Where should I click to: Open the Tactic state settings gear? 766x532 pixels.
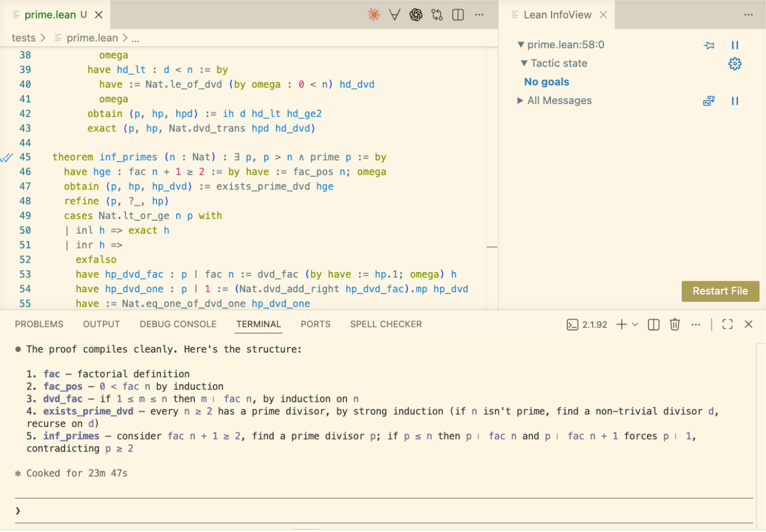735,63
